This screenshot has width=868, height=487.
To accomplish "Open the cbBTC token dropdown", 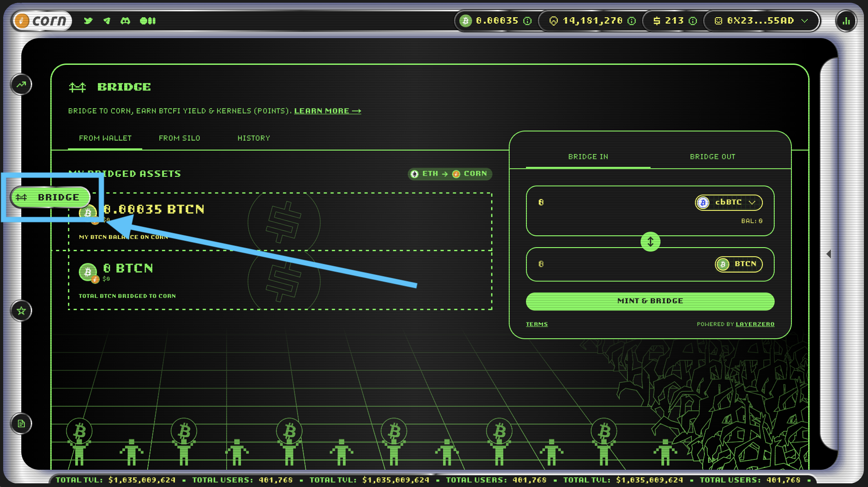I will point(728,203).
